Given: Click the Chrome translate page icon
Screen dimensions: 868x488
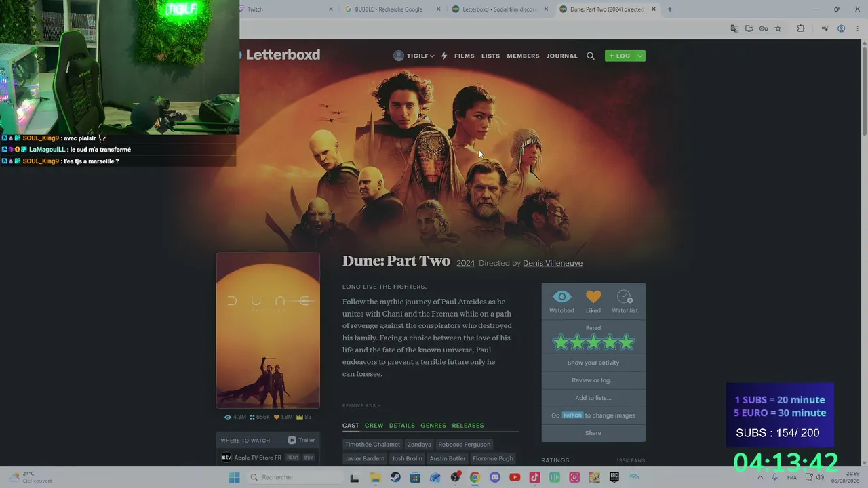Looking at the screenshot, I should tap(734, 28).
